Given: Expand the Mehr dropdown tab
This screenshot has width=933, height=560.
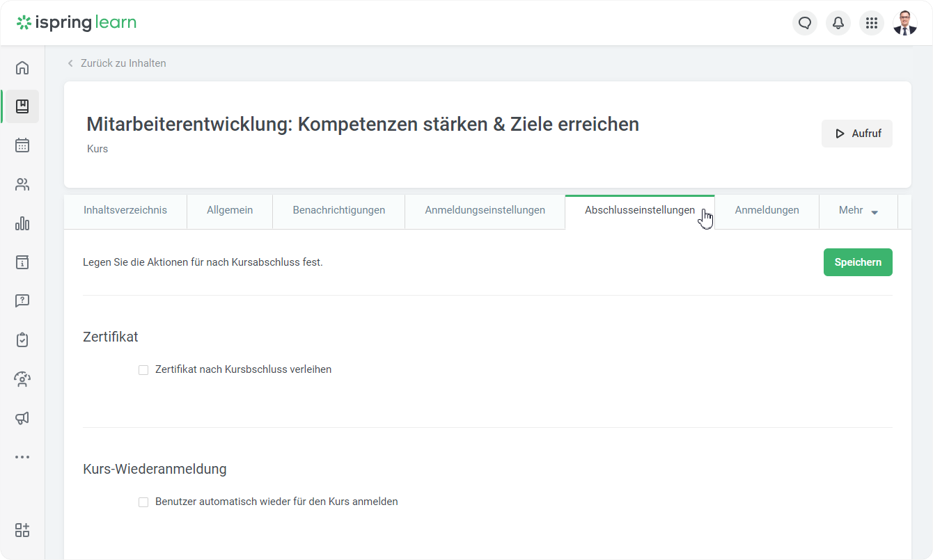Looking at the screenshot, I should tap(858, 211).
